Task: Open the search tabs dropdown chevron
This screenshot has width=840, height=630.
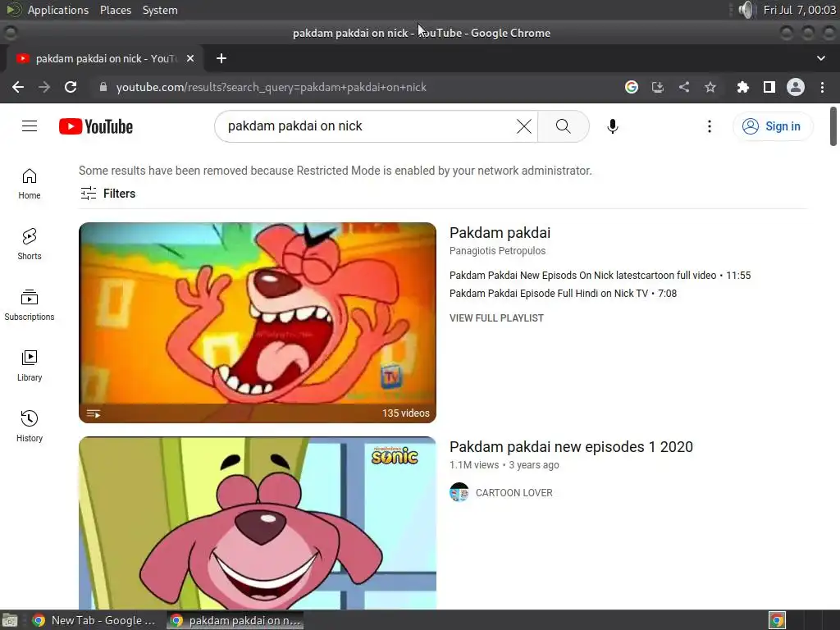Action: coord(820,58)
